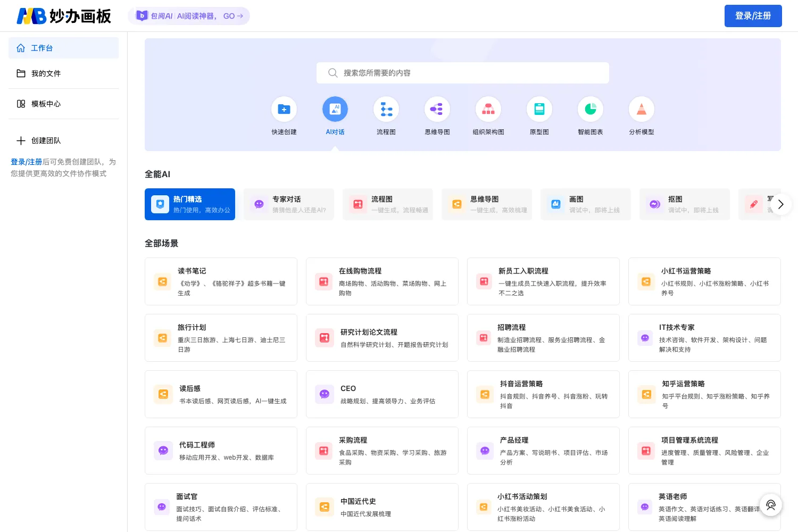
Task: Open the 原型图 prototype icon
Action: point(539,110)
